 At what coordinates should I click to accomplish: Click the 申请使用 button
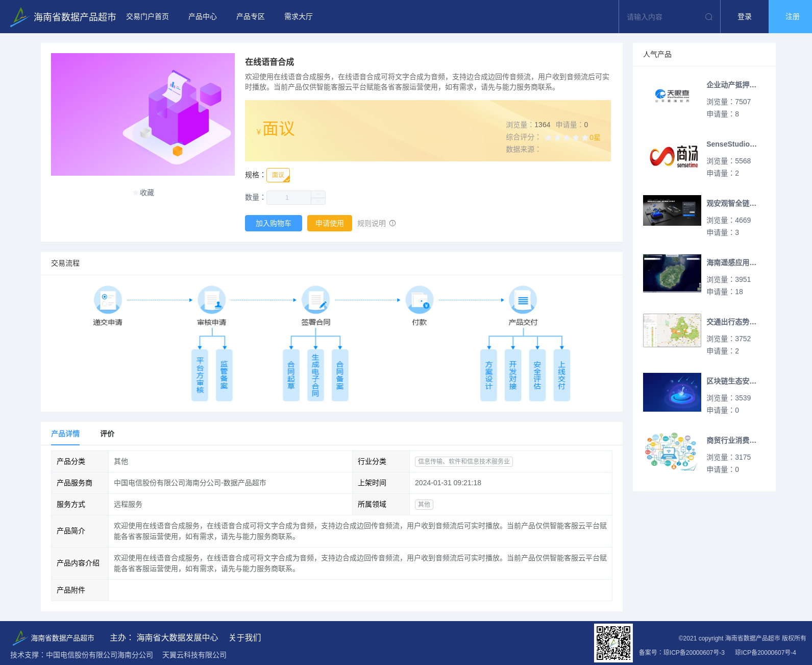[x=330, y=223]
